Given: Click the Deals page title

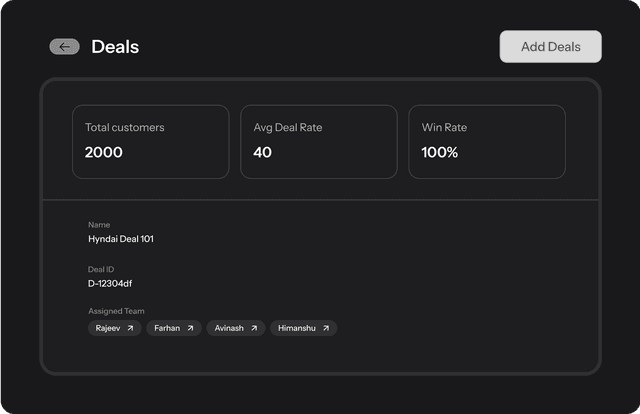Looking at the screenshot, I should [x=115, y=47].
